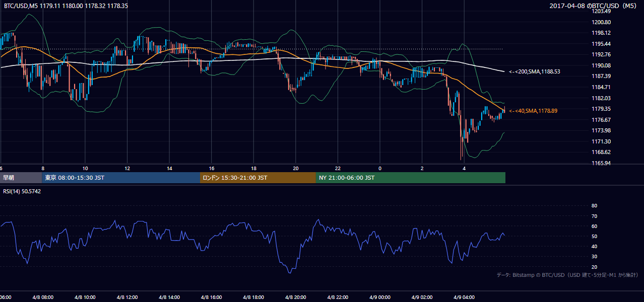Click the 4/8 08:00 time label
The image size is (644, 302).
point(43,297)
